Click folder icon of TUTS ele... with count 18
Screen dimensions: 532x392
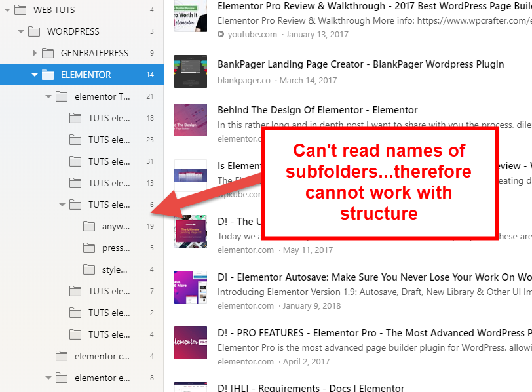[75, 118]
